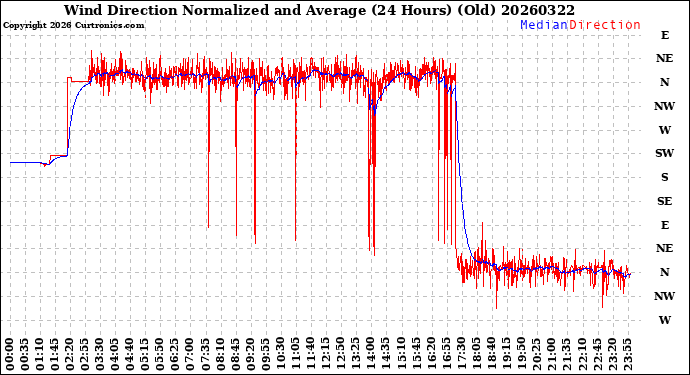Click the 07:35 time axis label

[x=205, y=355]
